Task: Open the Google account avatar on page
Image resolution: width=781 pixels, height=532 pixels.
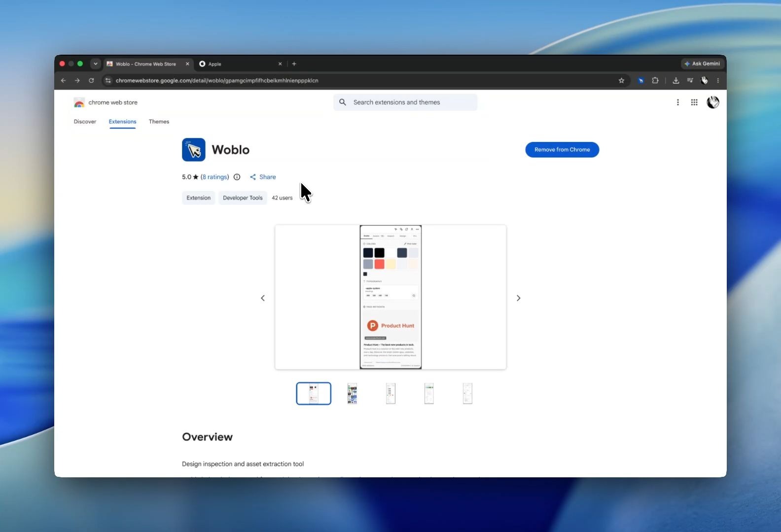Action: coord(713,102)
